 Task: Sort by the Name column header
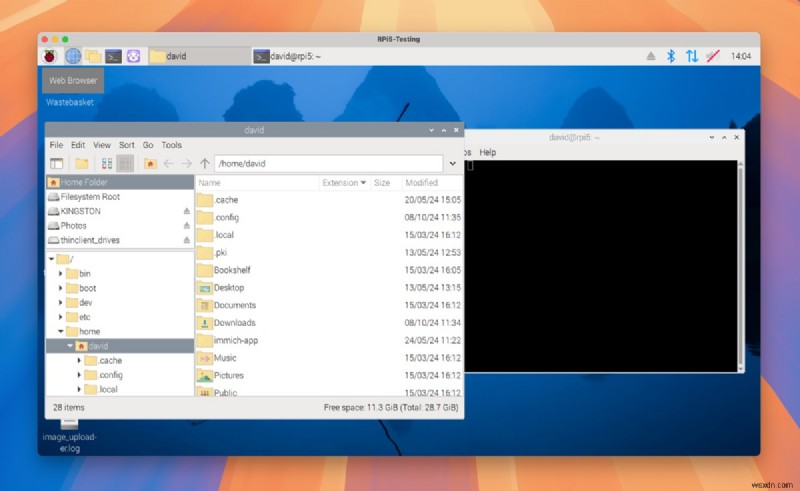(257, 182)
